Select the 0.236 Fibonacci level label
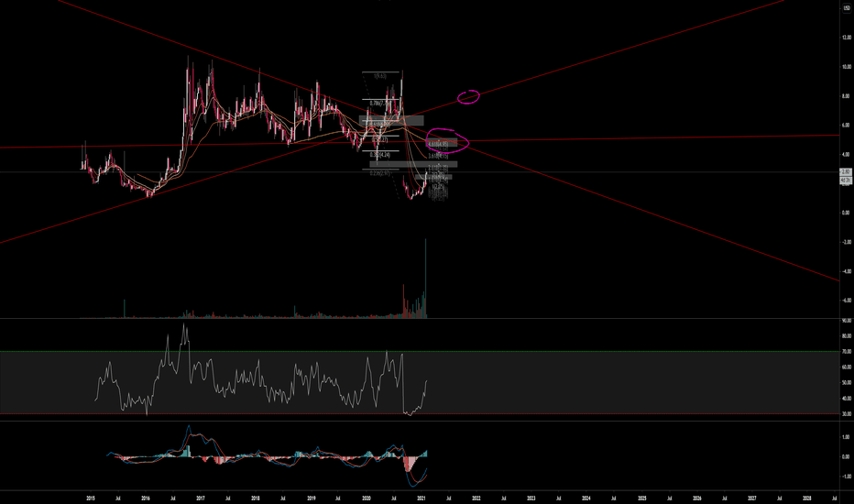Image resolution: width=854 pixels, height=504 pixels. 379,173
